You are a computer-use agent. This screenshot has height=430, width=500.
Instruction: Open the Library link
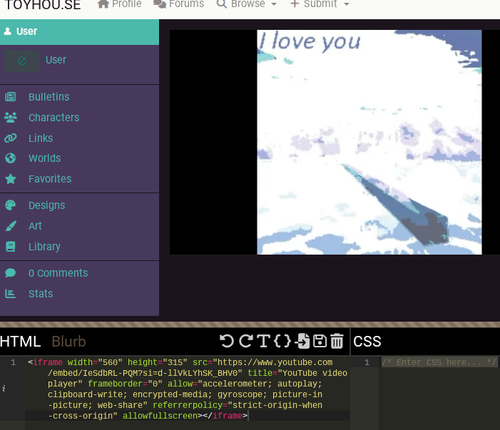coord(44,247)
